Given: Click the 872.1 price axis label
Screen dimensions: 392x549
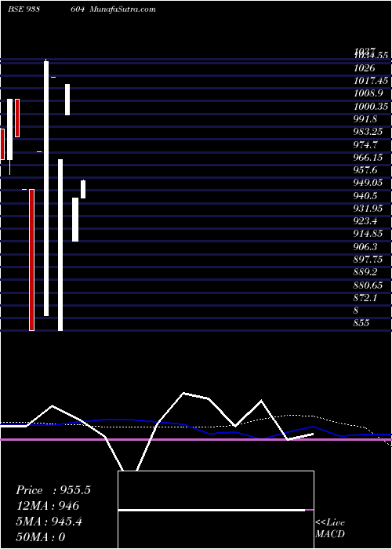Looking at the screenshot, I should [x=365, y=297].
